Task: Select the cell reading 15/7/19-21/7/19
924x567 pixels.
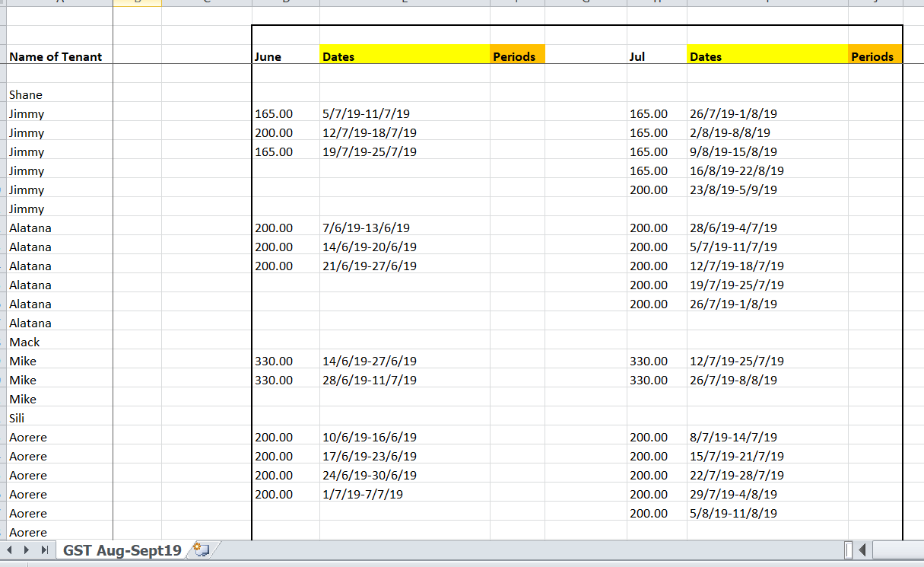Action: click(767, 454)
